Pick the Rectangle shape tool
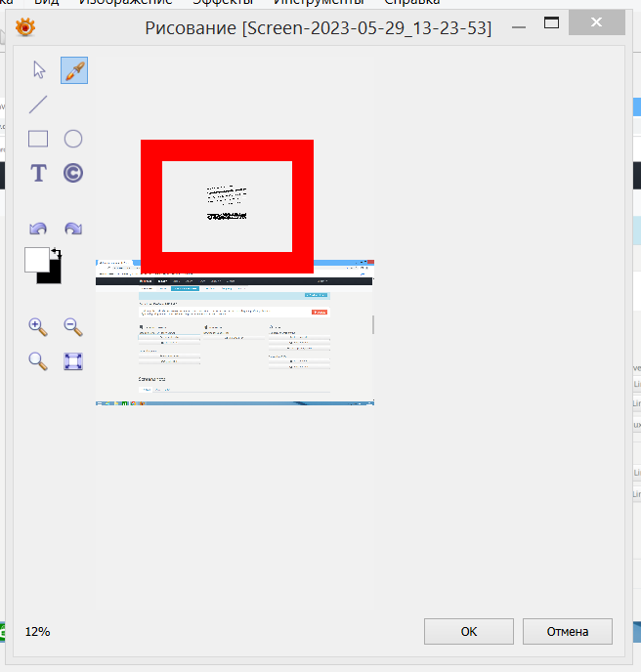The height and width of the screenshot is (672, 641). (x=38, y=139)
